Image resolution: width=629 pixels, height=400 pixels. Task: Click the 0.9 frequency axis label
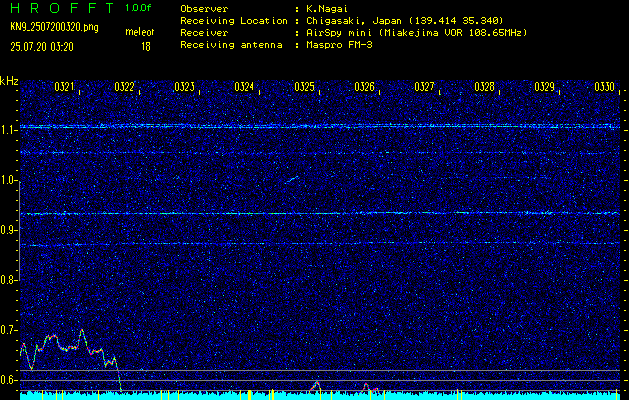click(7, 230)
